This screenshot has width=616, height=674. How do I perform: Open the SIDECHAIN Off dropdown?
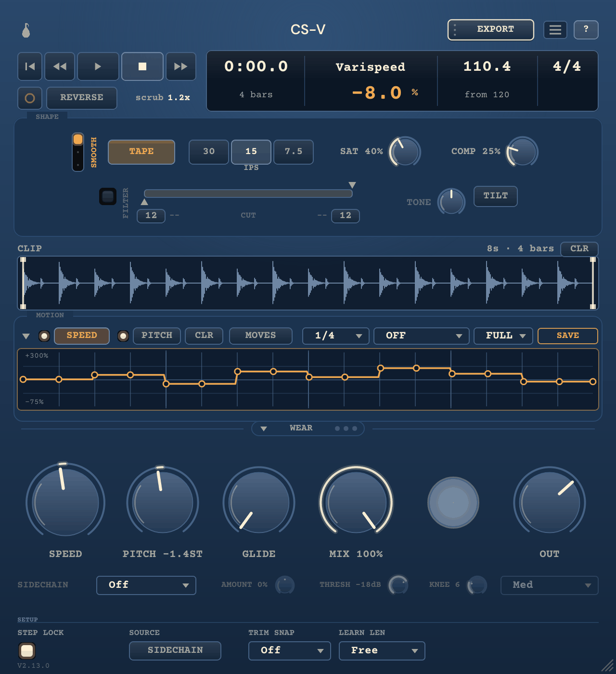click(146, 585)
